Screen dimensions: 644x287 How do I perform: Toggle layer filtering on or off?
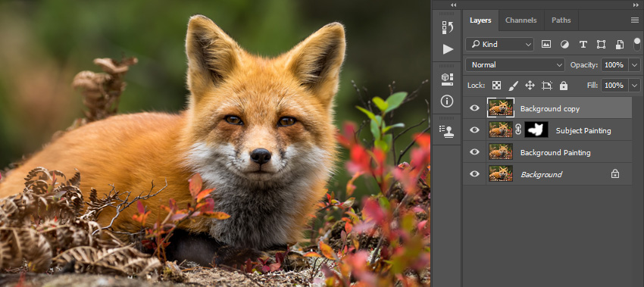pos(636,44)
